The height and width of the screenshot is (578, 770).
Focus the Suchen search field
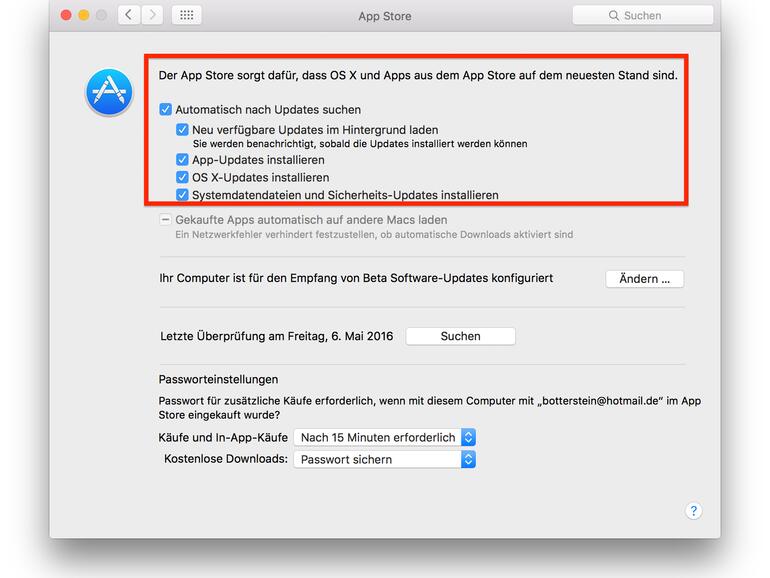[643, 15]
